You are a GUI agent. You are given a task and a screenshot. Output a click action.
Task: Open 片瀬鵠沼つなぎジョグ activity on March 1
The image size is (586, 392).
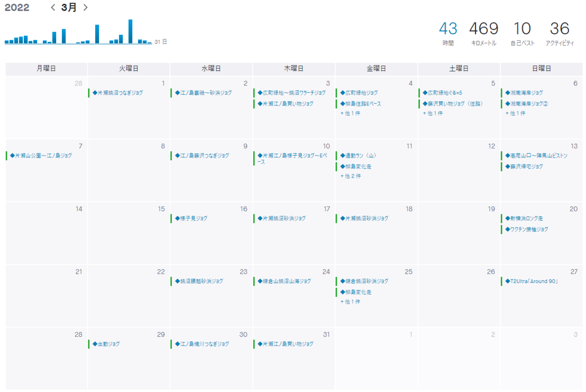tap(118, 93)
